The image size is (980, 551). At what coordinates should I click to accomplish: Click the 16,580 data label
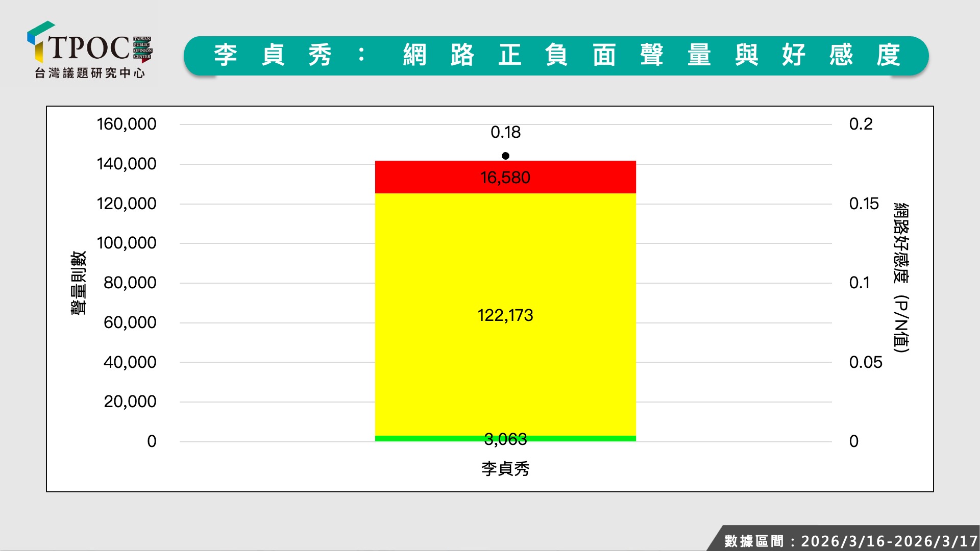tap(505, 178)
